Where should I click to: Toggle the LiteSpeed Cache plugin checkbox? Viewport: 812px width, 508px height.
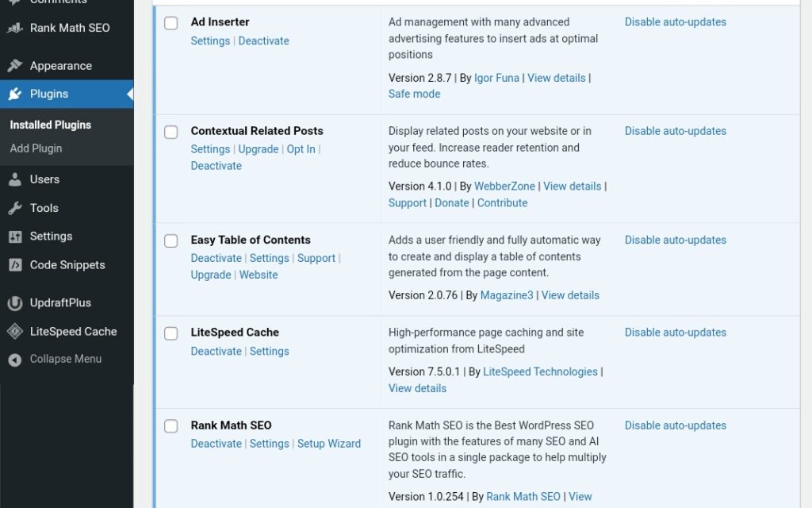tap(171, 333)
